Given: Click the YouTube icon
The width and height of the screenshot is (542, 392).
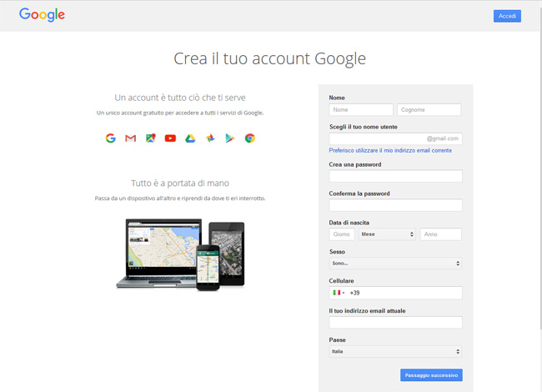Looking at the screenshot, I should click(170, 138).
